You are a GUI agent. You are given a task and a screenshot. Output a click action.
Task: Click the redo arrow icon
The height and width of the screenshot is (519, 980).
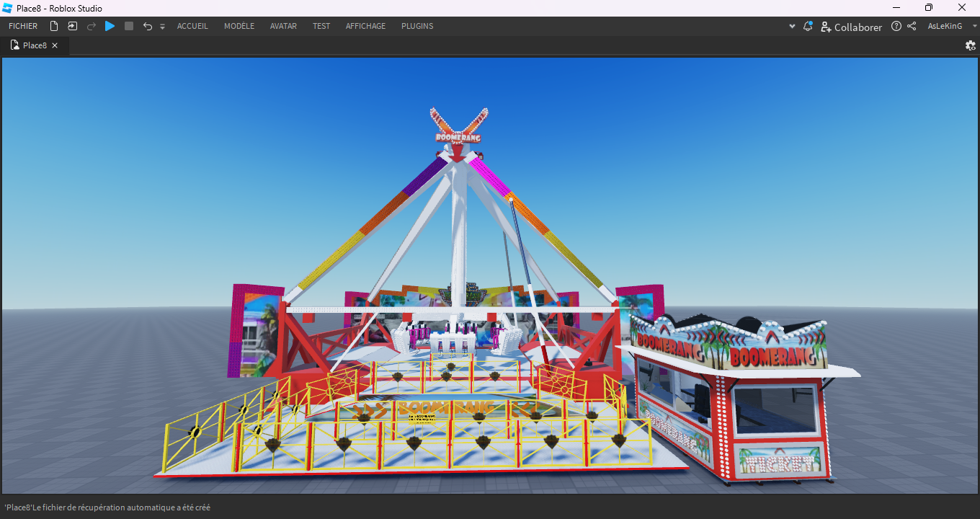tap(92, 26)
